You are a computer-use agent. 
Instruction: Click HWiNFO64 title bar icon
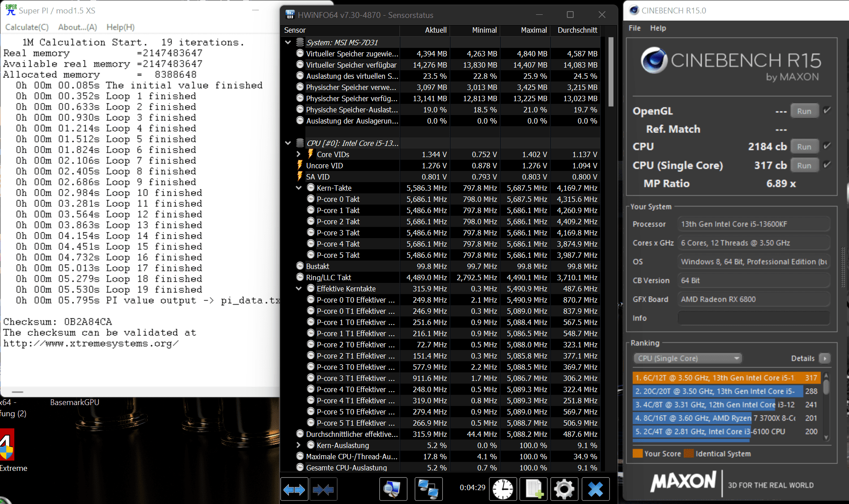[x=290, y=15]
